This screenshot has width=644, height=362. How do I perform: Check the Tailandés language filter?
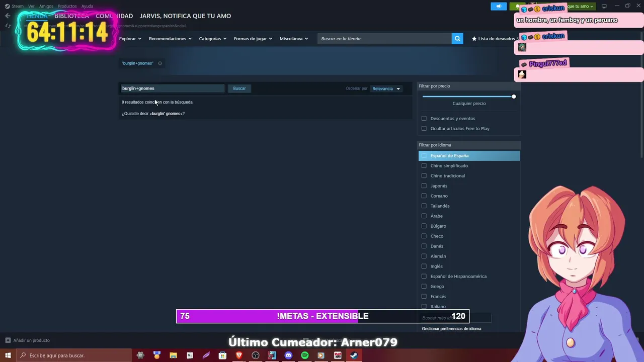pos(424,206)
